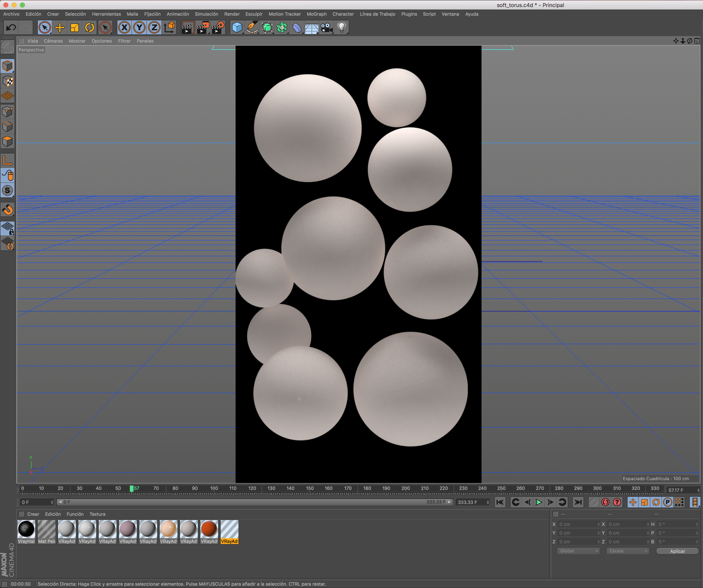703x588 pixels.
Task: Toggle the X axis lock
Action: [124, 28]
